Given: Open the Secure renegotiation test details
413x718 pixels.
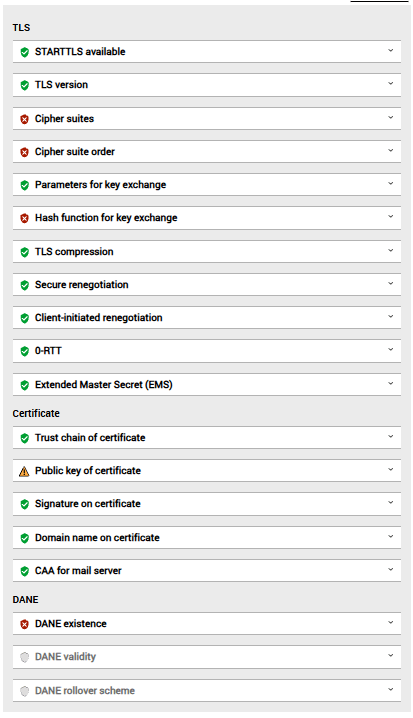Looking at the screenshot, I should point(207,284).
